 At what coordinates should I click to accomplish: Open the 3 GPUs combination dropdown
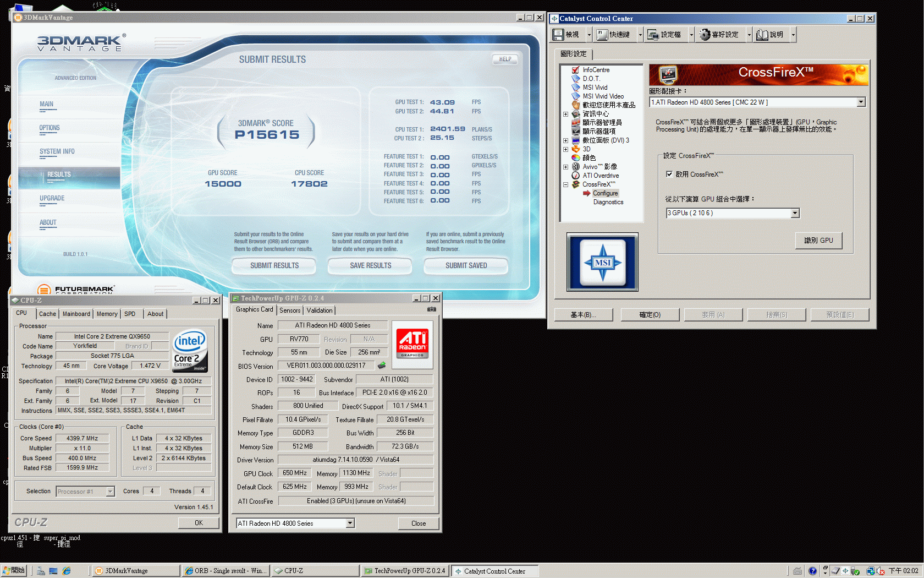(x=795, y=213)
